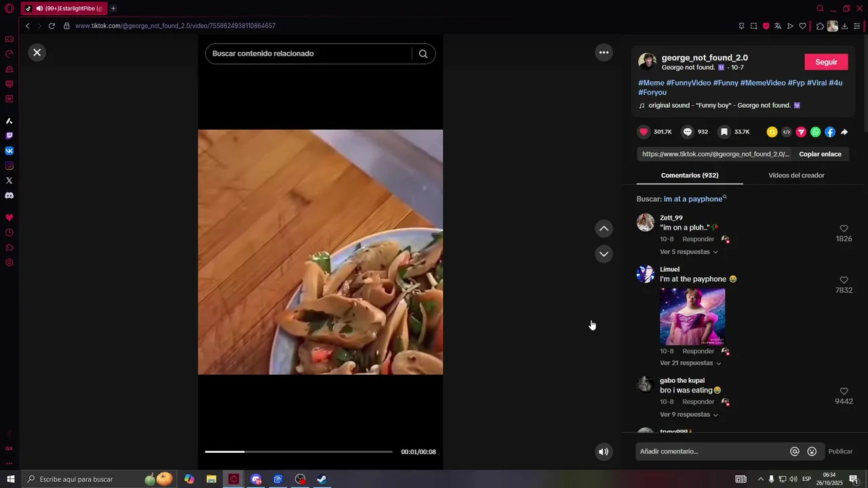Copy the video link with Copiar enlace
Screen dimensions: 868x488
click(x=820, y=154)
